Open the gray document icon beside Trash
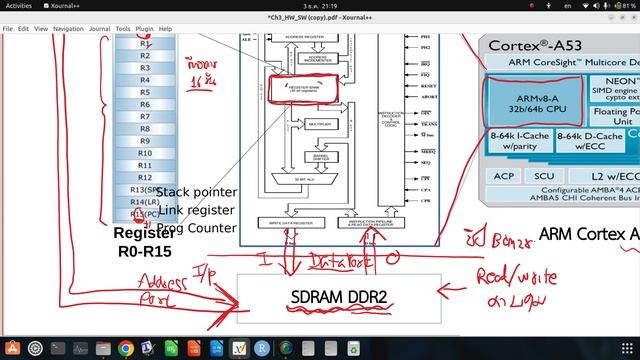 331,348
